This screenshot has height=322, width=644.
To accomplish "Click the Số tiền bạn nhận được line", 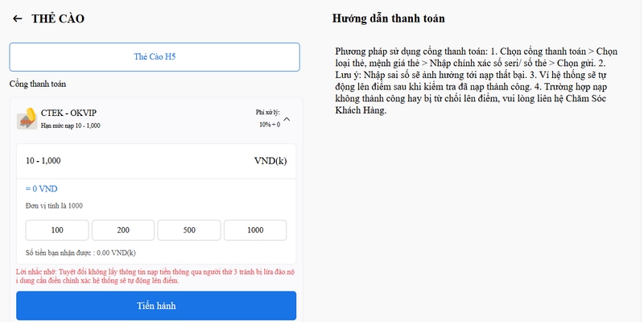I will (x=80, y=253).
